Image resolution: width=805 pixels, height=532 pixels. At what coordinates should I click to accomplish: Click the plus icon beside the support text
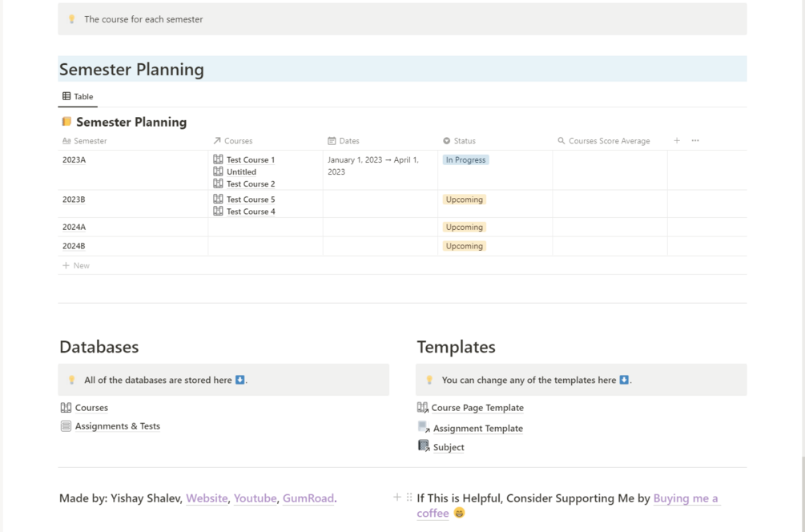397,498
